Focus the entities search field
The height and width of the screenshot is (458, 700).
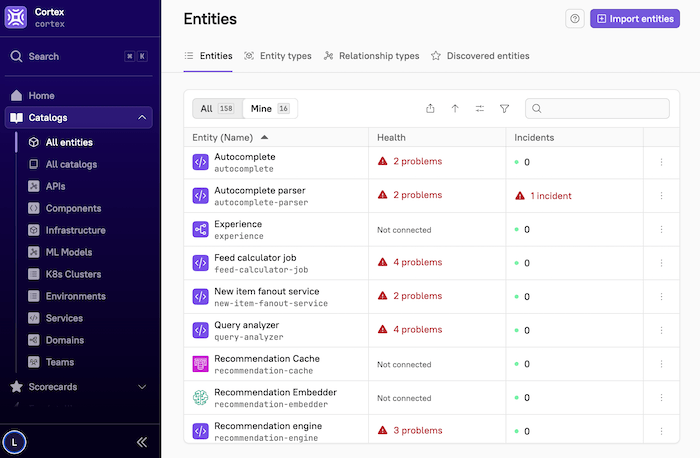[597, 108]
